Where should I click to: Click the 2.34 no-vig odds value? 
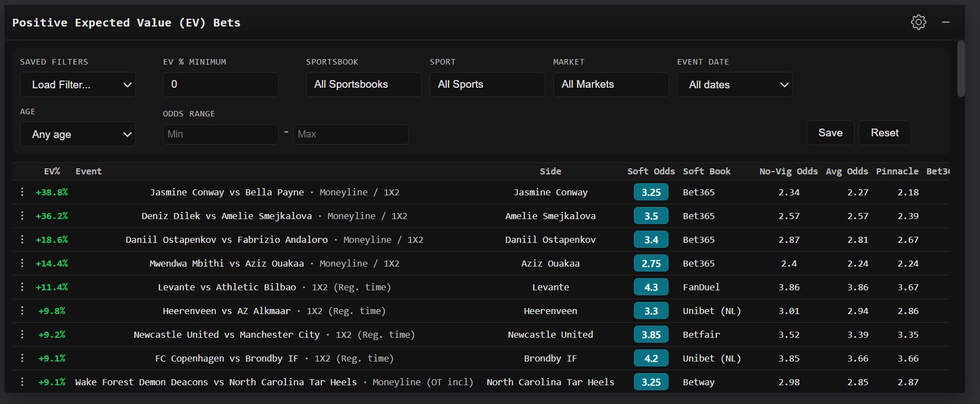(789, 192)
